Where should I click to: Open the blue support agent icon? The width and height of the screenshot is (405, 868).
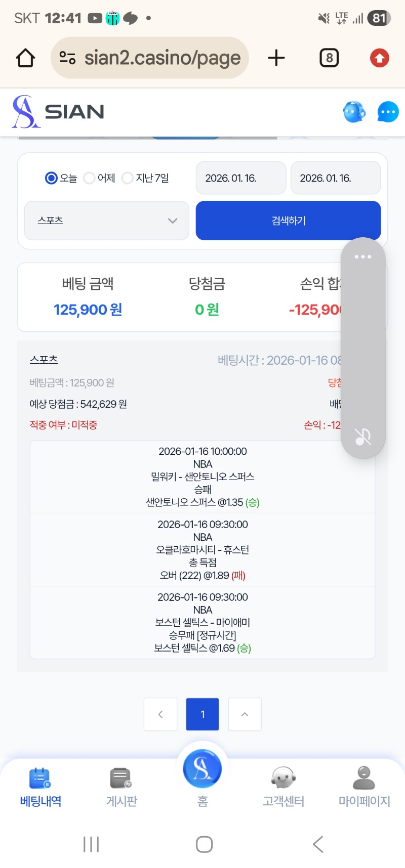click(x=354, y=112)
